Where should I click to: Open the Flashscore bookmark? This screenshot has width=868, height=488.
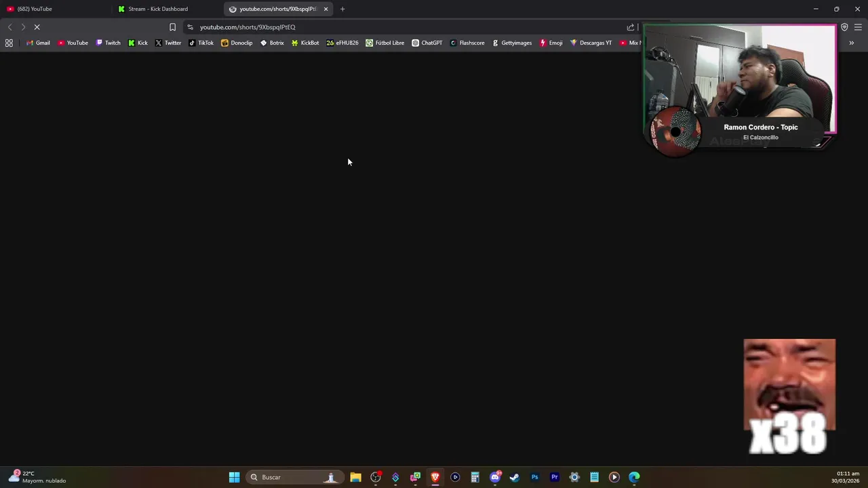467,43
